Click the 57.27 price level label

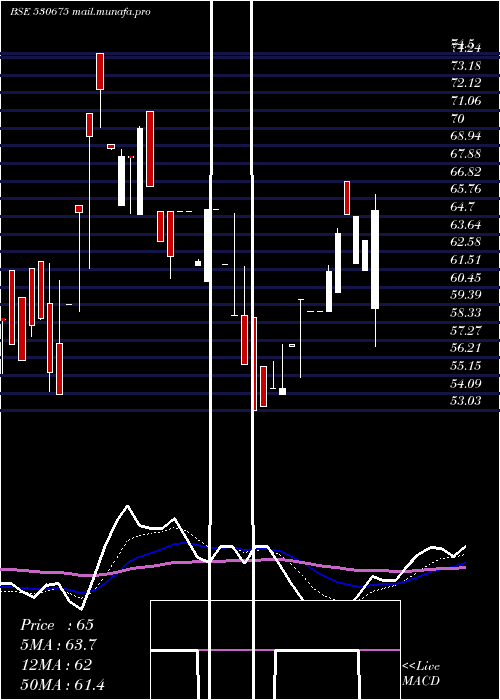coord(466,331)
